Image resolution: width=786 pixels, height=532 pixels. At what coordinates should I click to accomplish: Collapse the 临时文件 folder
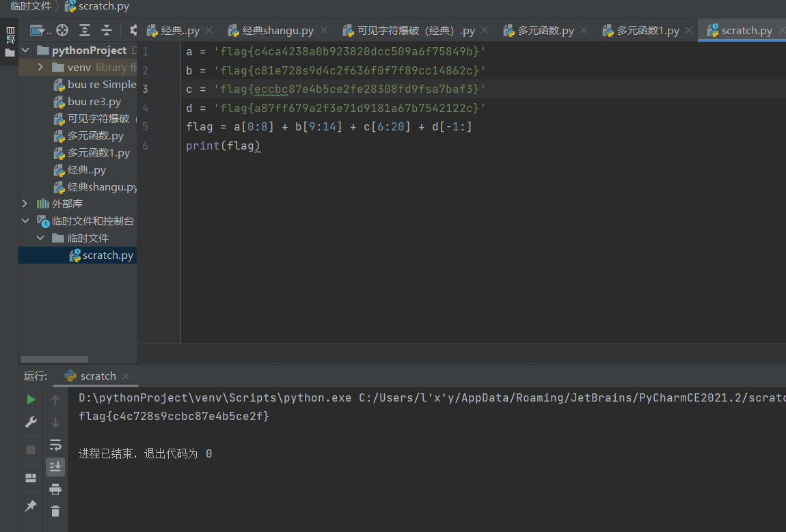40,238
